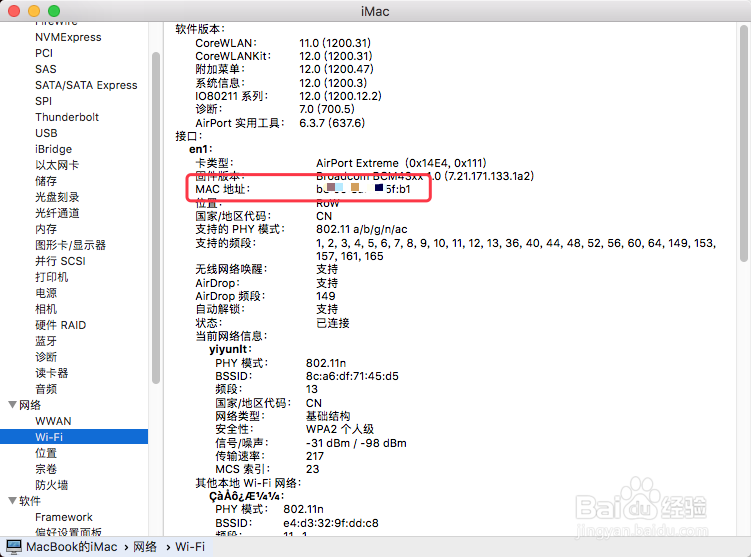This screenshot has width=751, height=557.
Task: Select 读卡器 in the sidebar
Action: click(51, 373)
